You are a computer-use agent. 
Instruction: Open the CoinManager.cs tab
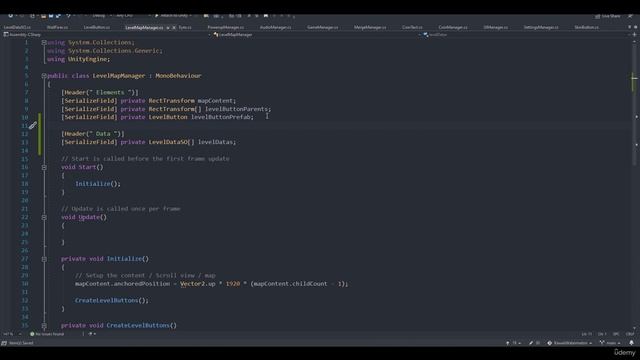click(x=453, y=27)
